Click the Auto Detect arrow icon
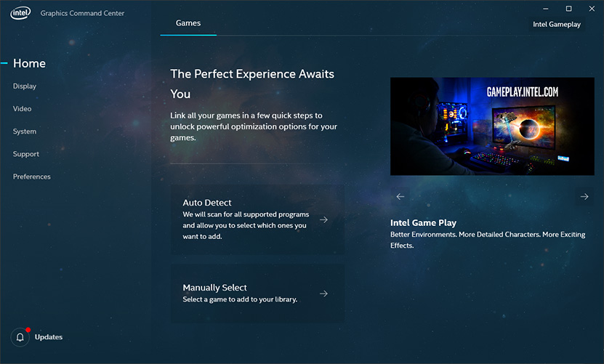Screen dimensions: 604x364 [323, 219]
